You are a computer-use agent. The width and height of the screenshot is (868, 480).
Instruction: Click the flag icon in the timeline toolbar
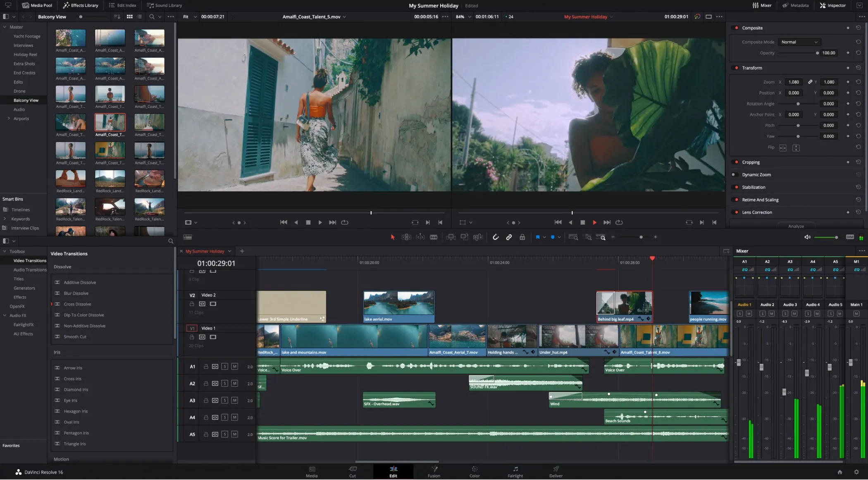[x=538, y=237]
